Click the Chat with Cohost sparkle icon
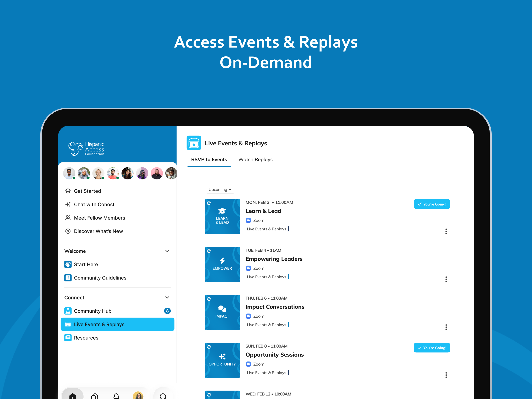This screenshot has height=399, width=532. coord(68,205)
